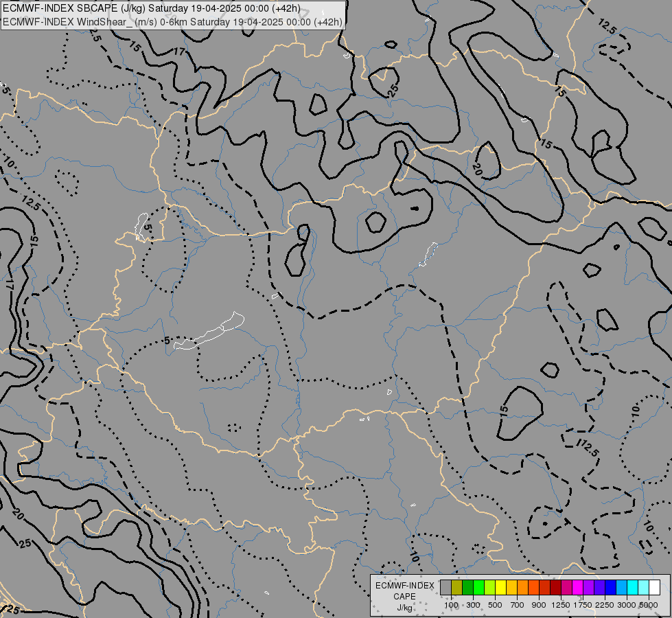The width and height of the screenshot is (672, 618).
Task: Select the yellow-green legend swatch
Action: pos(490,587)
